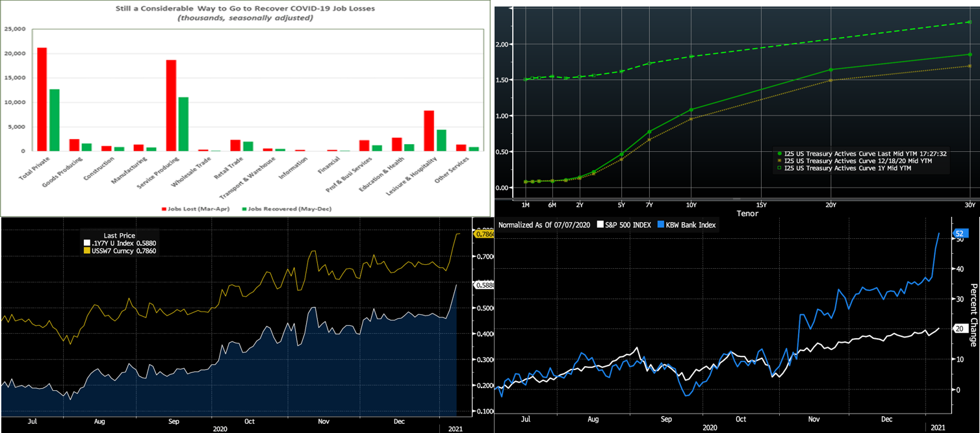Click the white 0.5880 price tag
Image resolution: width=980 pixels, height=433 pixels.
click(x=485, y=285)
